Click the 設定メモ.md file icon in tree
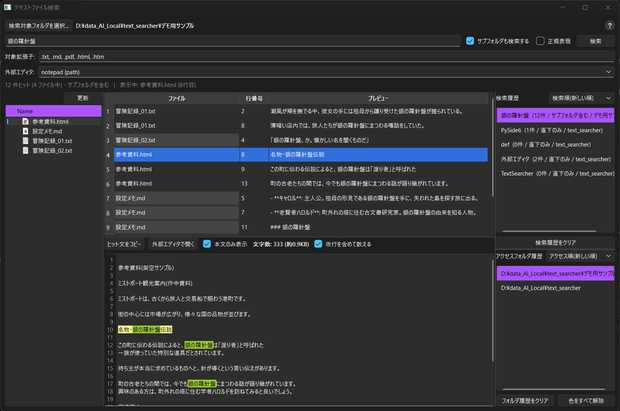620x411 pixels. pos(25,131)
